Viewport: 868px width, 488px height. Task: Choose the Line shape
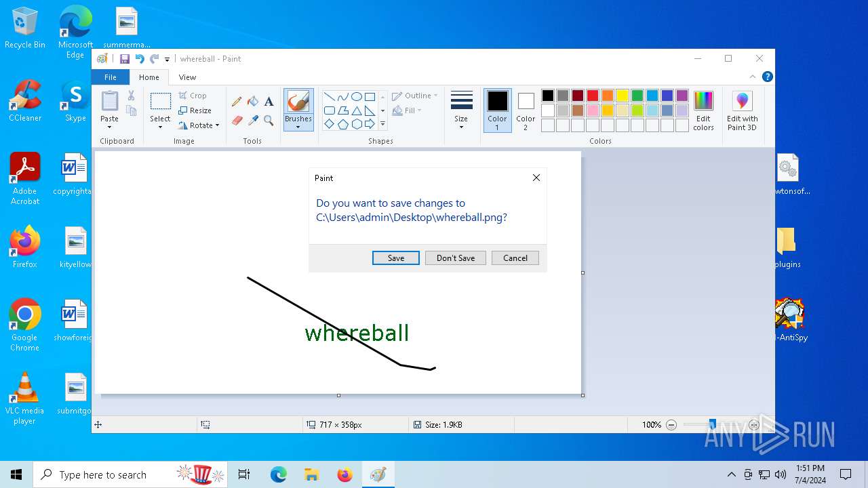coord(329,96)
